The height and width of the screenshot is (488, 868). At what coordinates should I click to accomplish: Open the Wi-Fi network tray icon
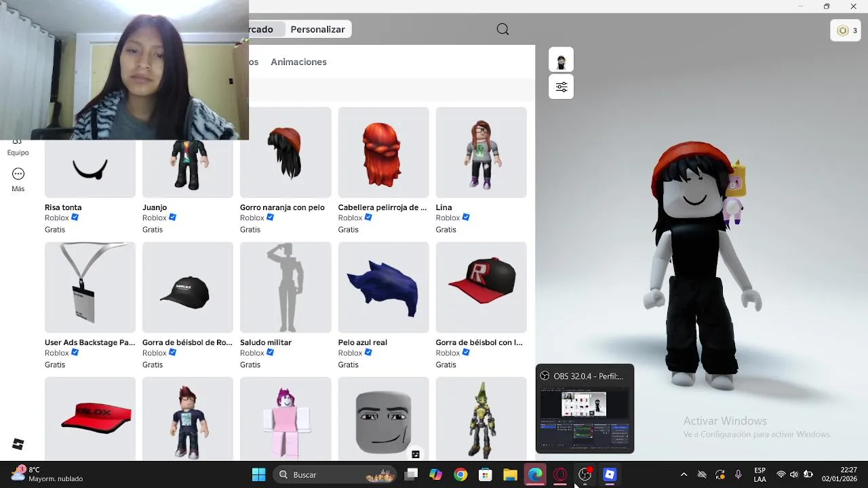pos(781,474)
